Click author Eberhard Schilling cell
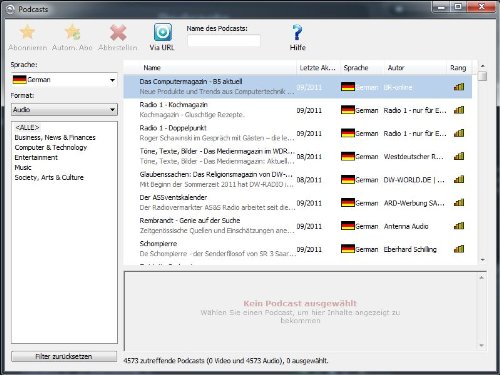The image size is (500, 375). point(410,249)
